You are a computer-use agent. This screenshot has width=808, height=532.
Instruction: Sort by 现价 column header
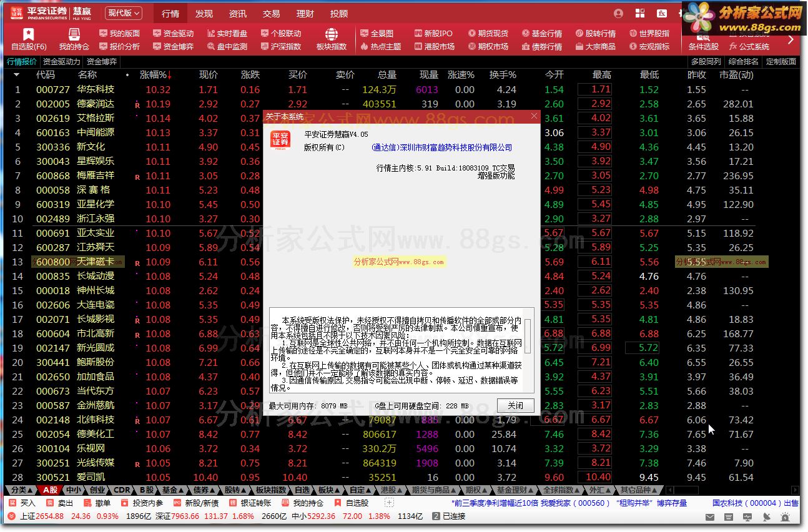209,75
